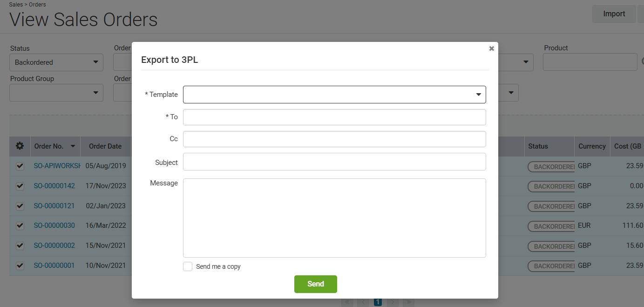This screenshot has width=644, height=307.
Task: Sort by the Order No. column arrow
Action: [73, 146]
